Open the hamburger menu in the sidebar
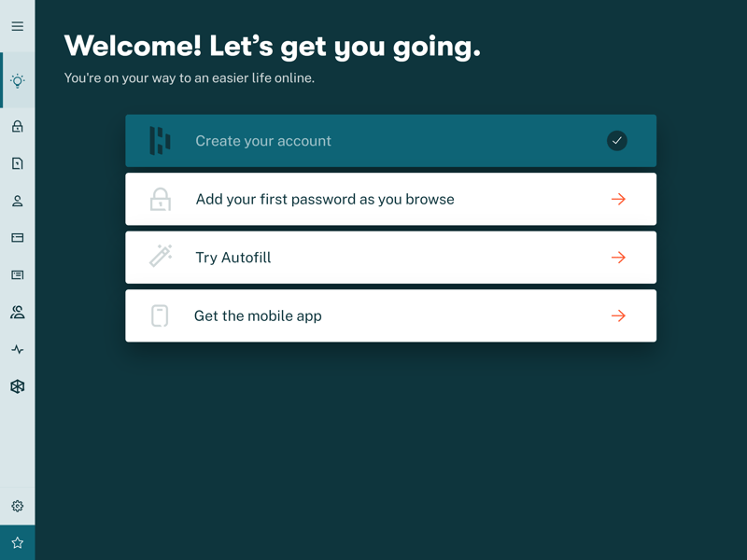The width and height of the screenshot is (747, 560). [x=18, y=26]
